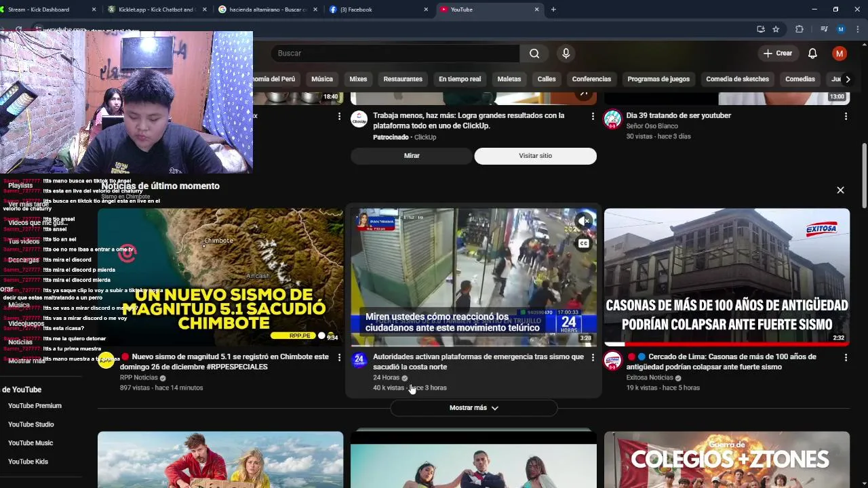
Task: Switch to the Facebook browser tab
Action: tap(378, 9)
